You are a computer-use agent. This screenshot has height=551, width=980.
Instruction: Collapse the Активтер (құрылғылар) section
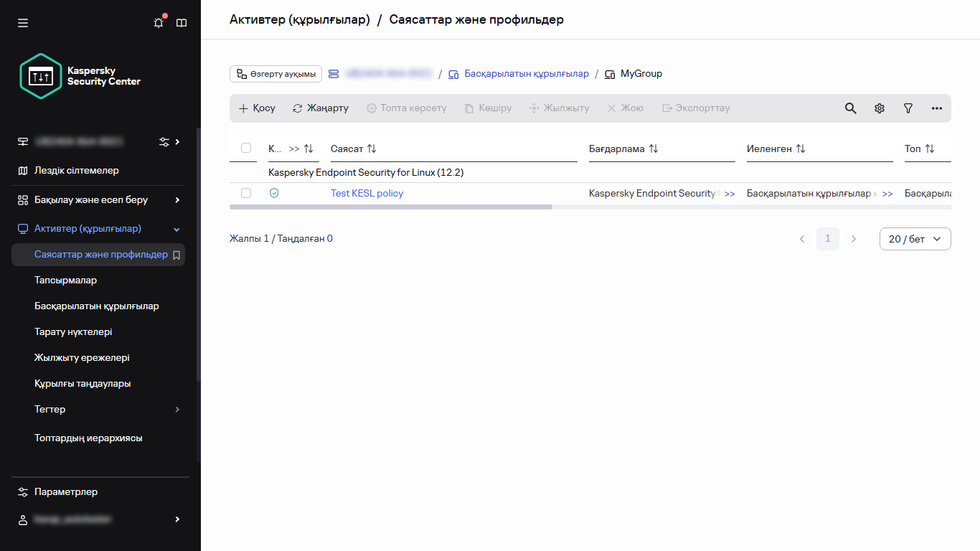[x=177, y=230]
